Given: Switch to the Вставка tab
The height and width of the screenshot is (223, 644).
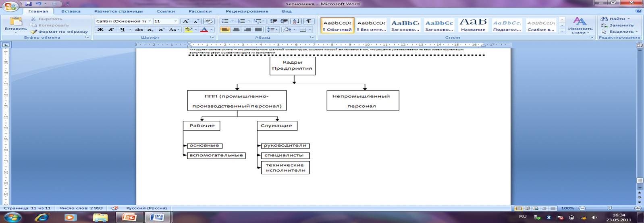Looking at the screenshot, I should 71,11.
